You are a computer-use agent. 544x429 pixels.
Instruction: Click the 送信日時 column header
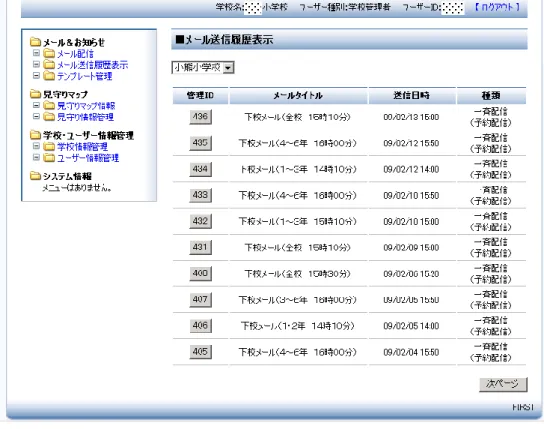pyautogui.click(x=412, y=95)
